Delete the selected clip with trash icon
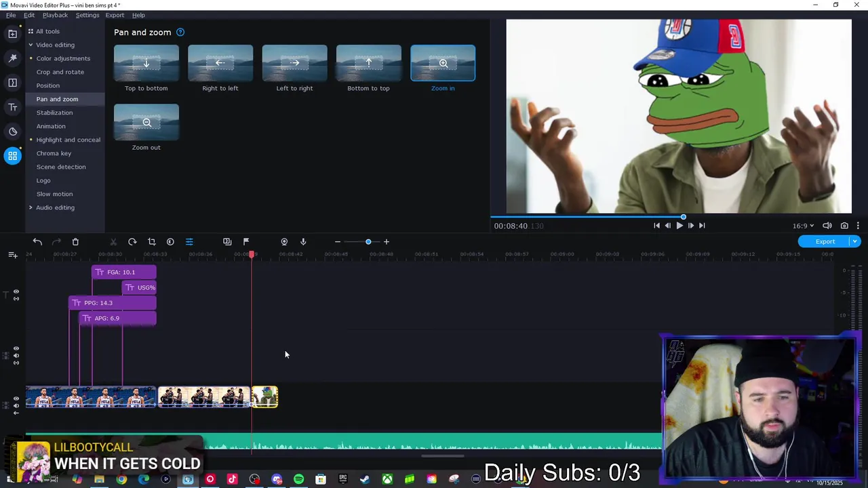 (75, 242)
